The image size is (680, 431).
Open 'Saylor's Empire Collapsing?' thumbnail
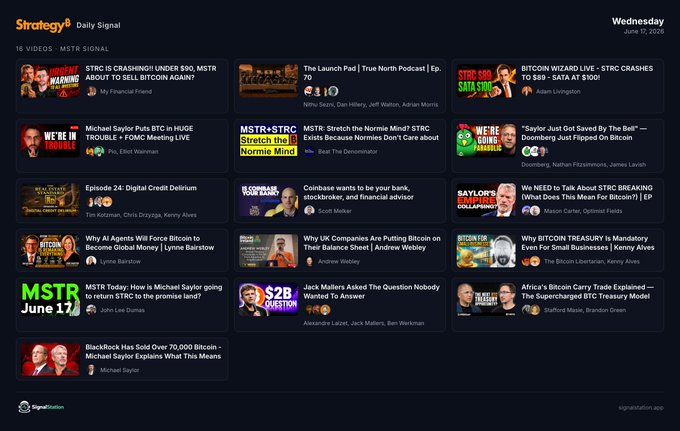(x=486, y=200)
